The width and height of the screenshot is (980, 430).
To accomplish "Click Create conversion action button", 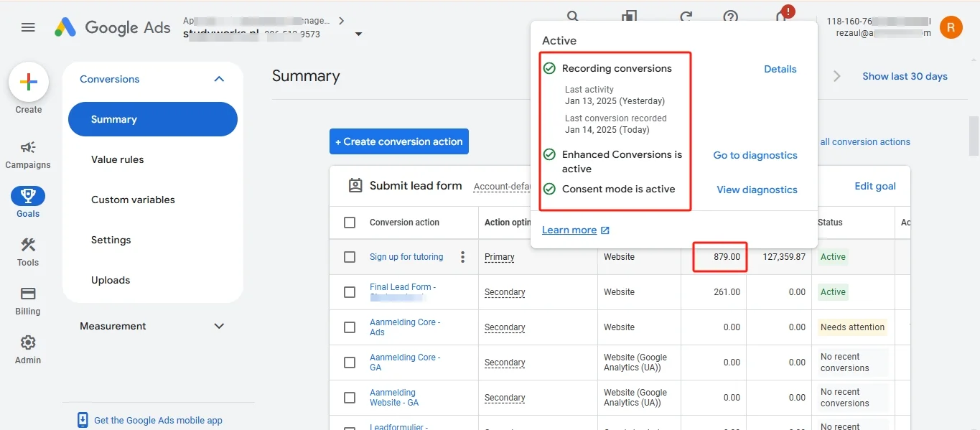I will 399,141.
